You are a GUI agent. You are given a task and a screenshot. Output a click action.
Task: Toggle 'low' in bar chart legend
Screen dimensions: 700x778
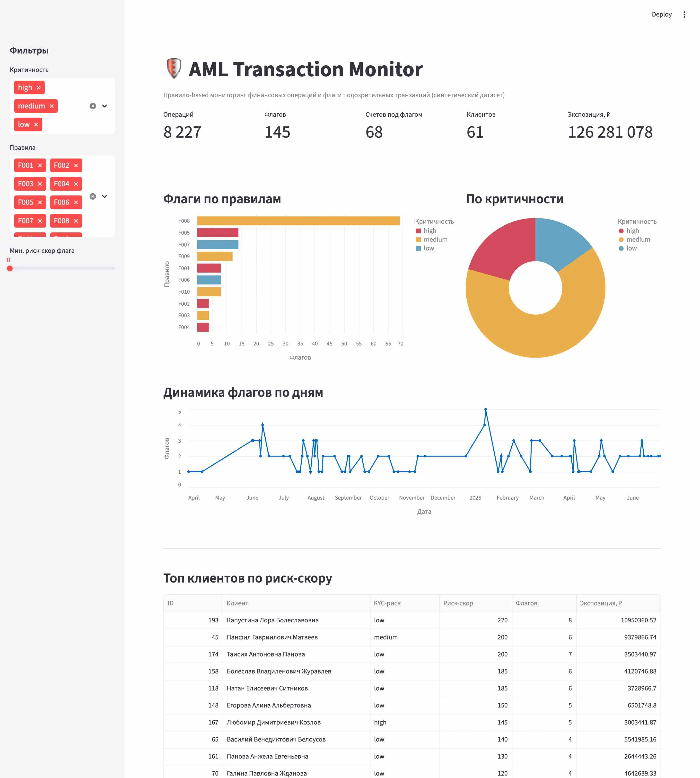point(425,248)
